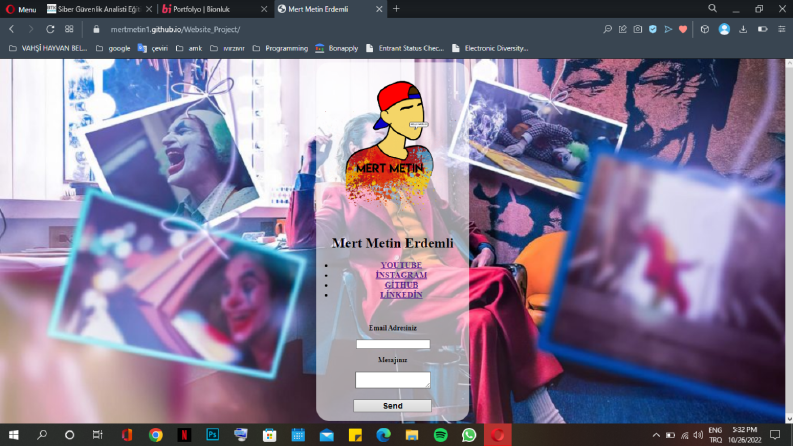This screenshot has width=793, height=446.
Task: Click the page vertical scrollbar
Action: click(x=789, y=241)
